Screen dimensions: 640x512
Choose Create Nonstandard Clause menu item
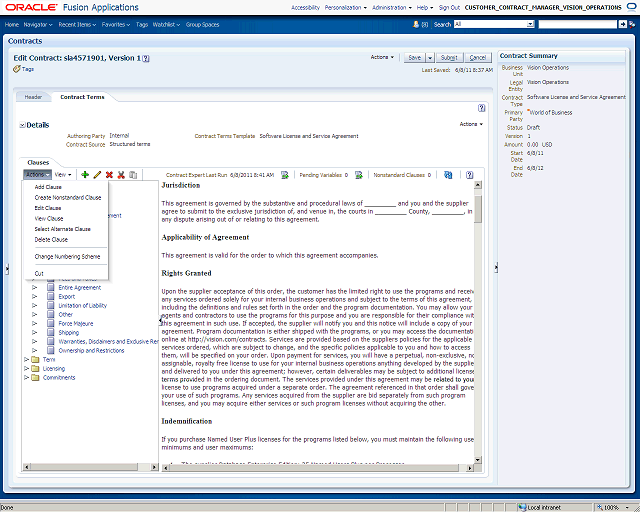coord(68,198)
